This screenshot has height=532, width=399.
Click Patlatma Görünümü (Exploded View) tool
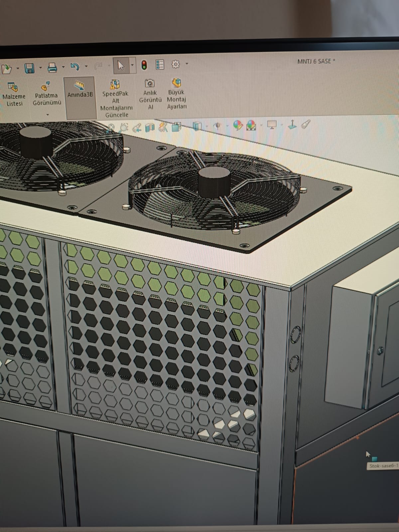(47, 94)
